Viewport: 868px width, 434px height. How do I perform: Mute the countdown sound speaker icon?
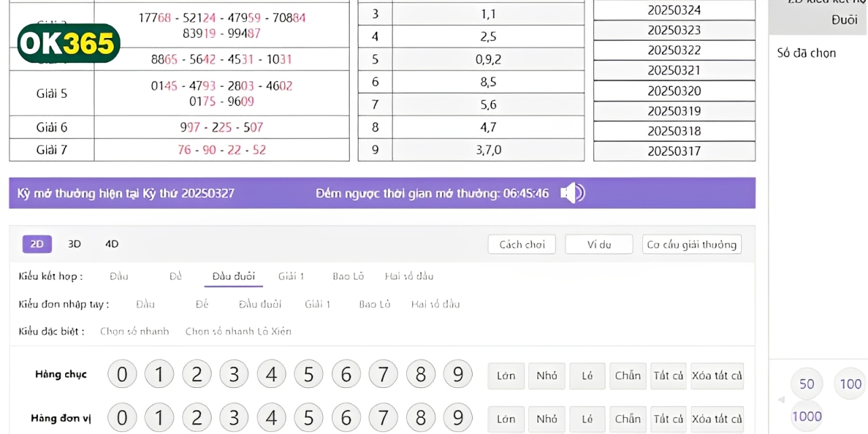tap(572, 193)
